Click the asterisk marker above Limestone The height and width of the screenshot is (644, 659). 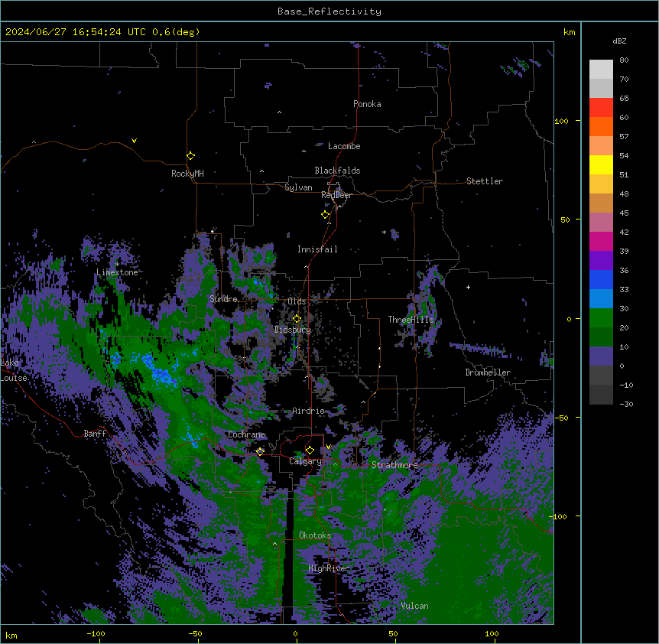pos(117,265)
